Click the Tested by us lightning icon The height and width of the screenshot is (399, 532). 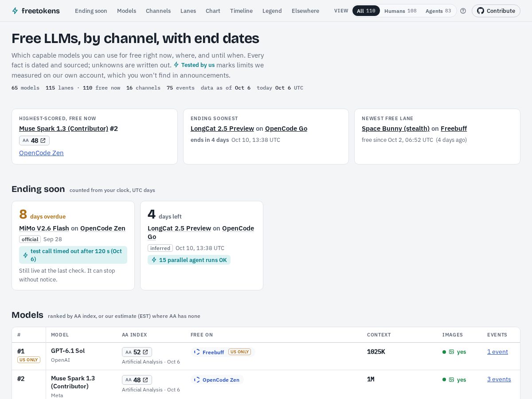[176, 65]
